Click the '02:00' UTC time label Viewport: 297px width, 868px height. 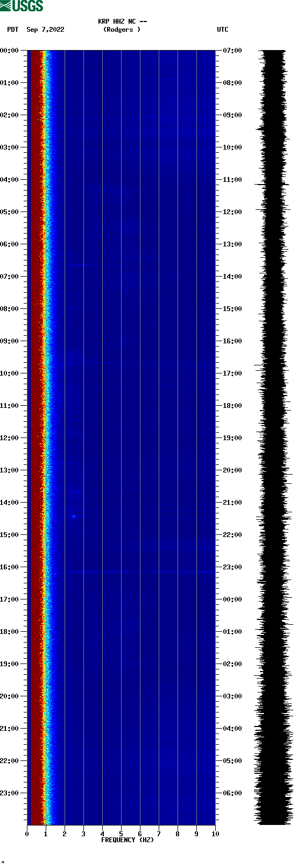tap(232, 664)
